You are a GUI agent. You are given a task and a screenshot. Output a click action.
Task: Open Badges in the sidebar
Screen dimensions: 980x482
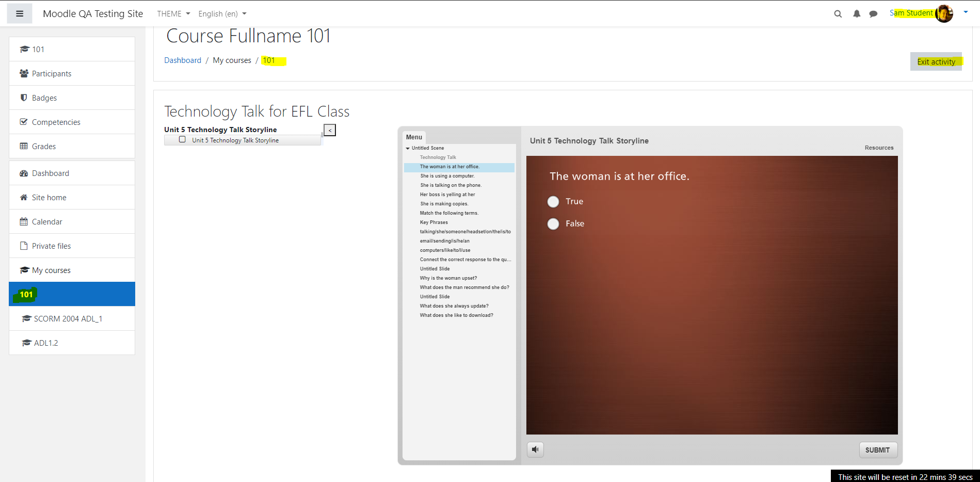pos(72,98)
